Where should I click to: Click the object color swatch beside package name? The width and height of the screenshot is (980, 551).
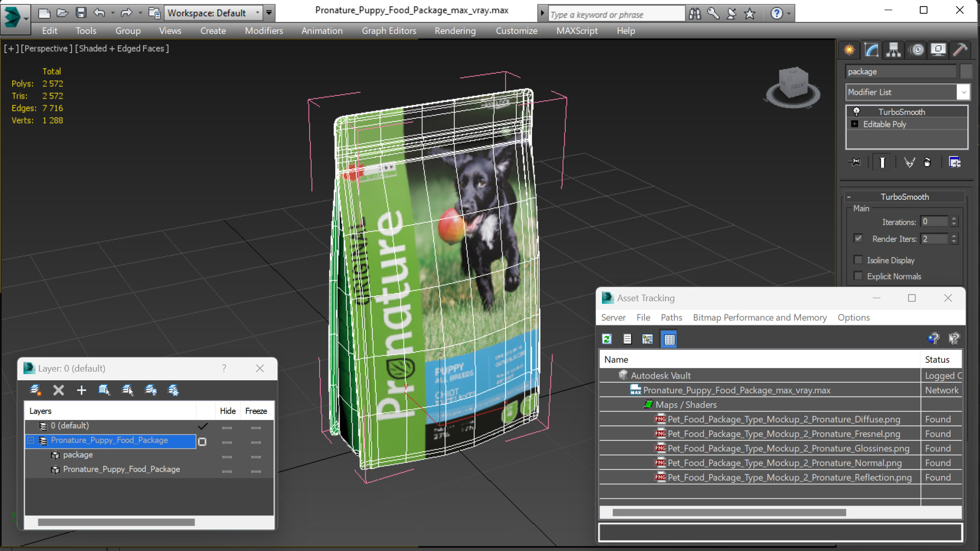pos(966,71)
